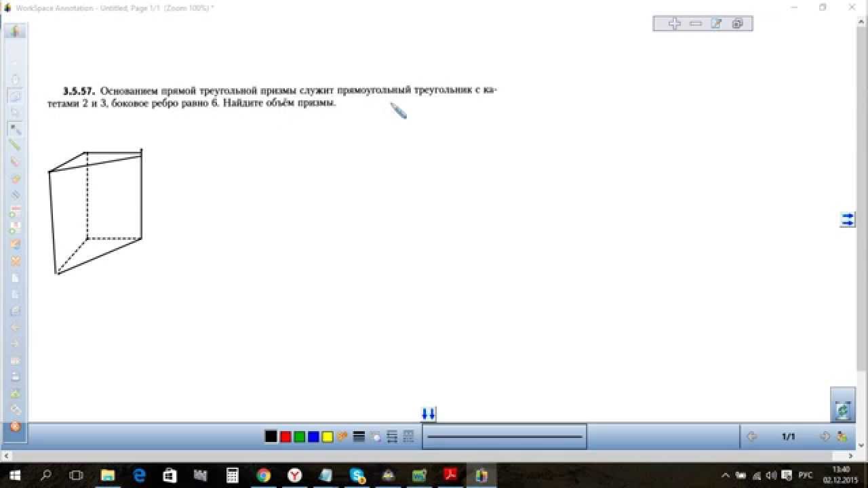Click the plus icon in floating toolbar
This screenshot has width=868, height=488.
tap(674, 24)
